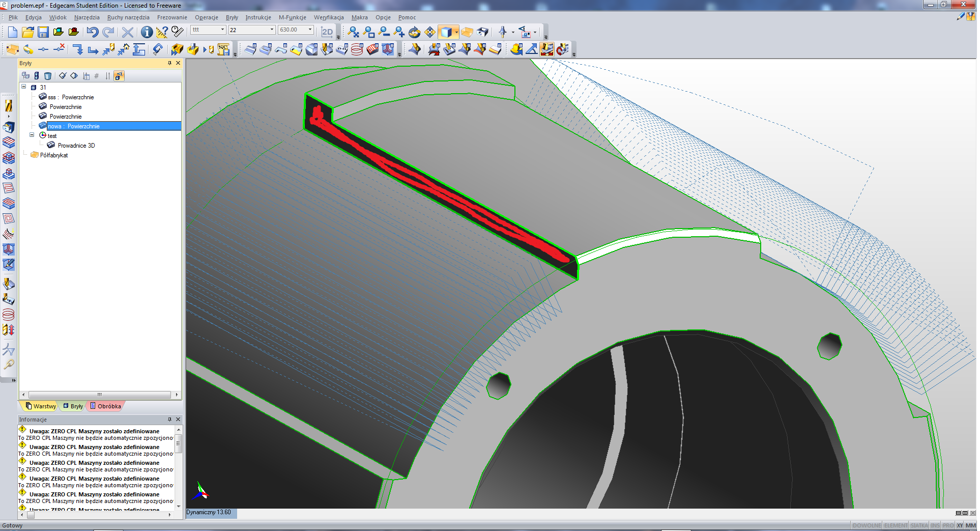Open the File menu Plik

pos(13,17)
